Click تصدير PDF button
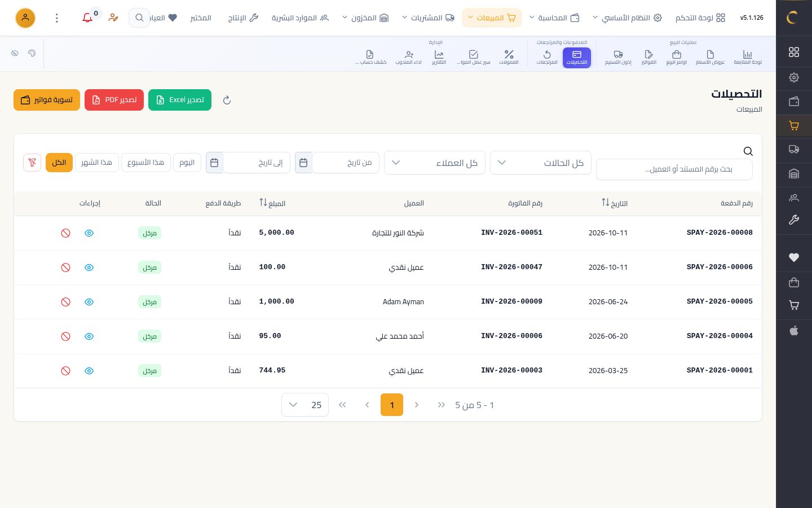The height and width of the screenshot is (508, 812). 114,100
